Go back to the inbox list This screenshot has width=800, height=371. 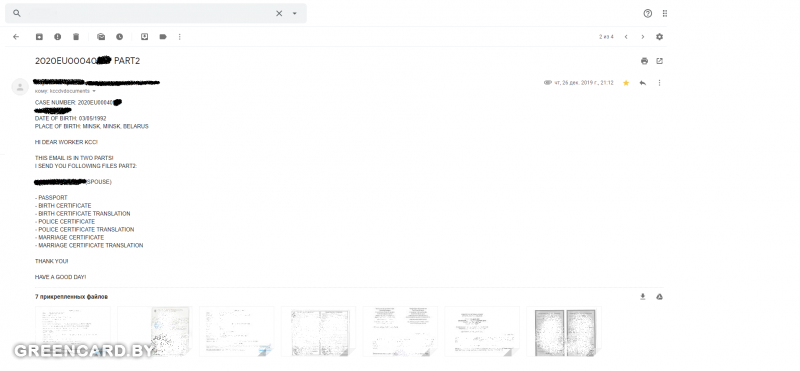[x=16, y=37]
